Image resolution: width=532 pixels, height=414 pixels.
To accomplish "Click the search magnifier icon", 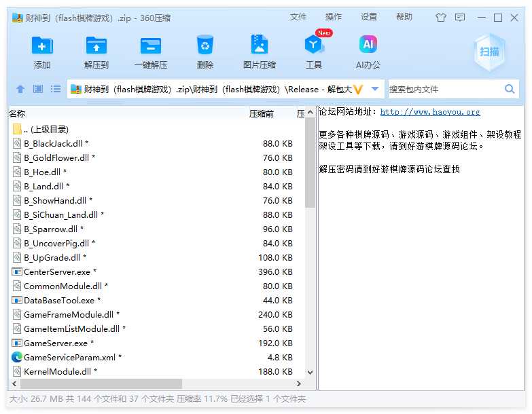I will tap(510, 89).
